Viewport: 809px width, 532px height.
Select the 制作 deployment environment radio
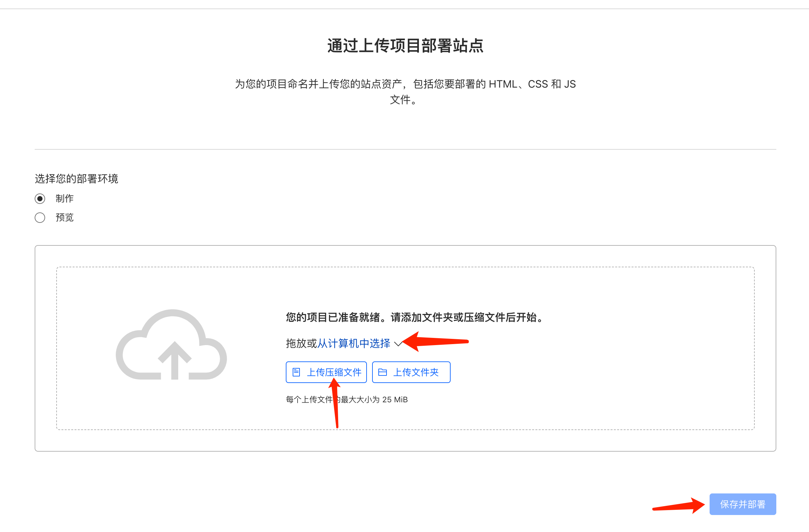[x=40, y=198]
